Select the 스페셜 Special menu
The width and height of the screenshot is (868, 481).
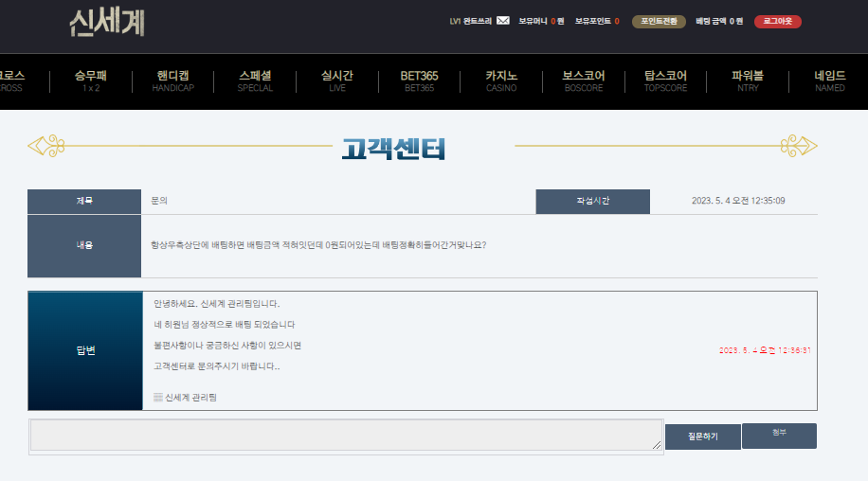coord(255,81)
